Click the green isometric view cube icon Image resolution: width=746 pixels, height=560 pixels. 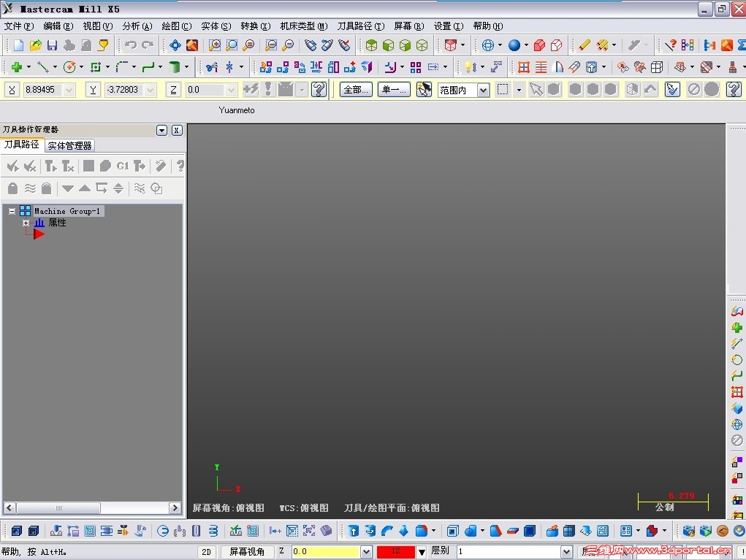pos(371,45)
